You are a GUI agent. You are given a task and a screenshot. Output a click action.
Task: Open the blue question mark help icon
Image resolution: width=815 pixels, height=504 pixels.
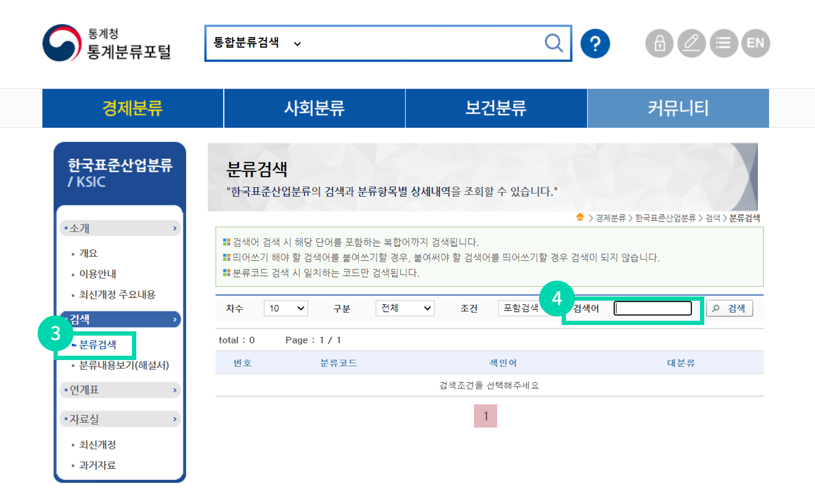point(595,44)
